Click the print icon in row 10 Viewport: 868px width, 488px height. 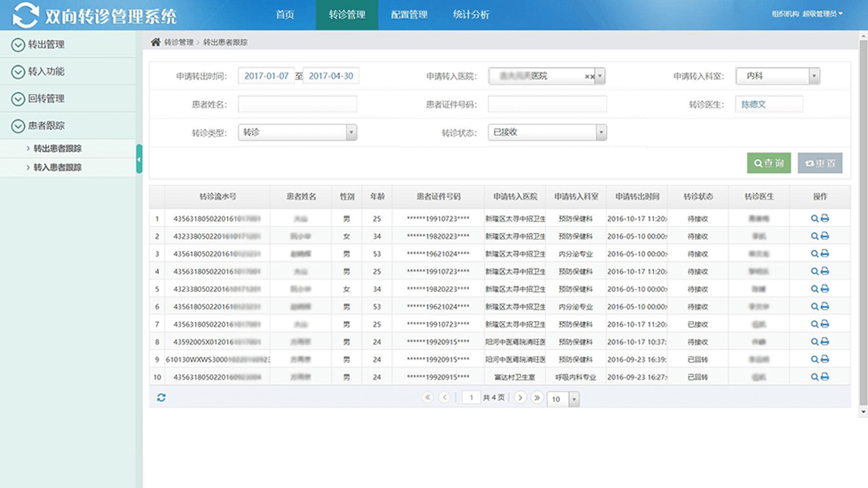(x=825, y=377)
